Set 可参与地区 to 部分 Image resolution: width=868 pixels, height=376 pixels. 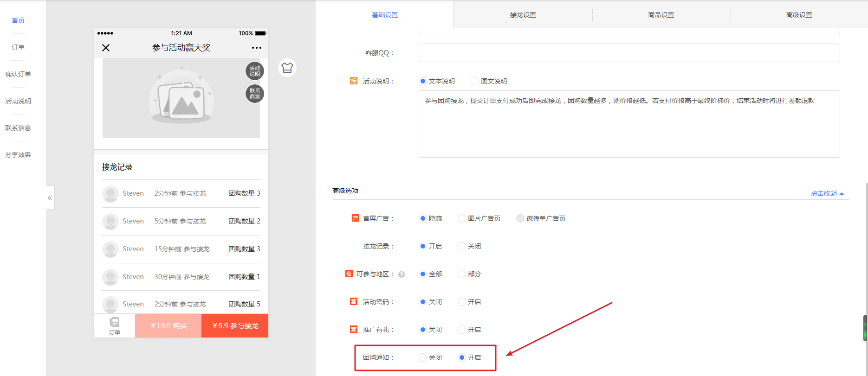[462, 274]
